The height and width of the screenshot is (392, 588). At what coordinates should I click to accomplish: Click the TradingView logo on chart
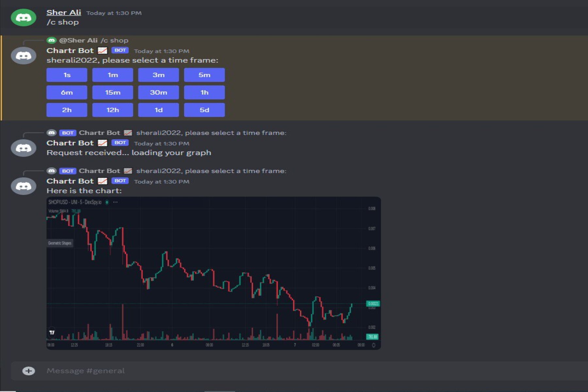click(x=52, y=333)
